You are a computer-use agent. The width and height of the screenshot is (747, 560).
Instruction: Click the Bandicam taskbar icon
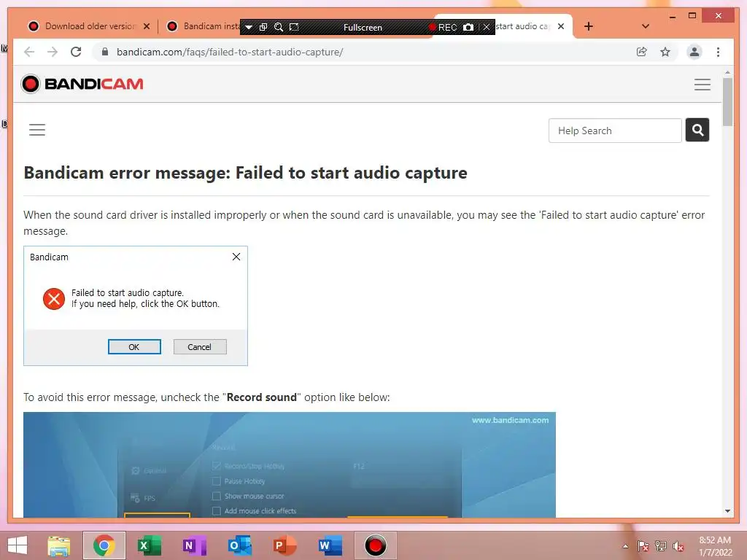376,545
